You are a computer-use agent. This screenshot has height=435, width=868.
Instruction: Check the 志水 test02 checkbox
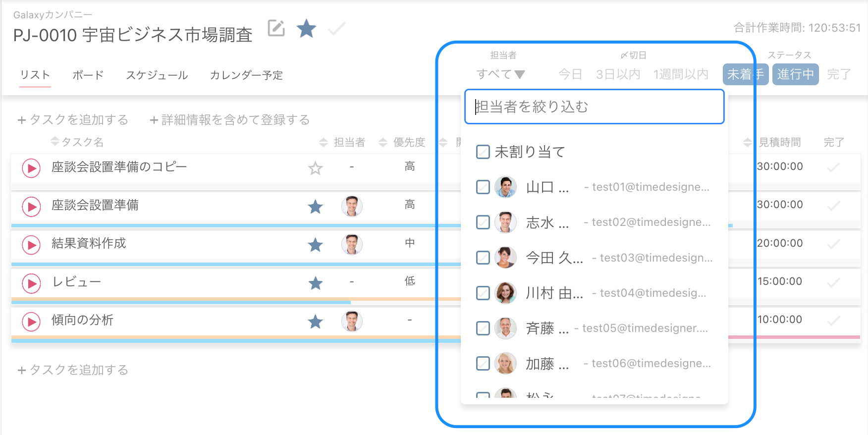pos(483,222)
